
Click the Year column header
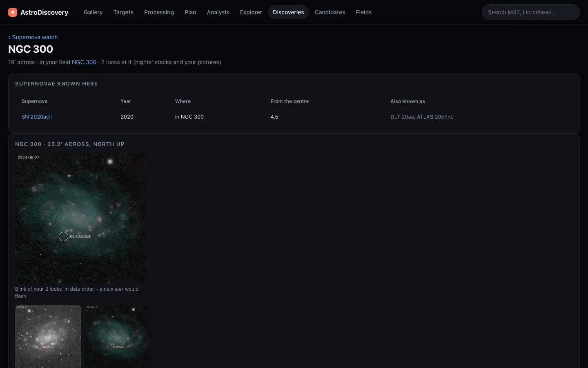pyautogui.click(x=126, y=101)
